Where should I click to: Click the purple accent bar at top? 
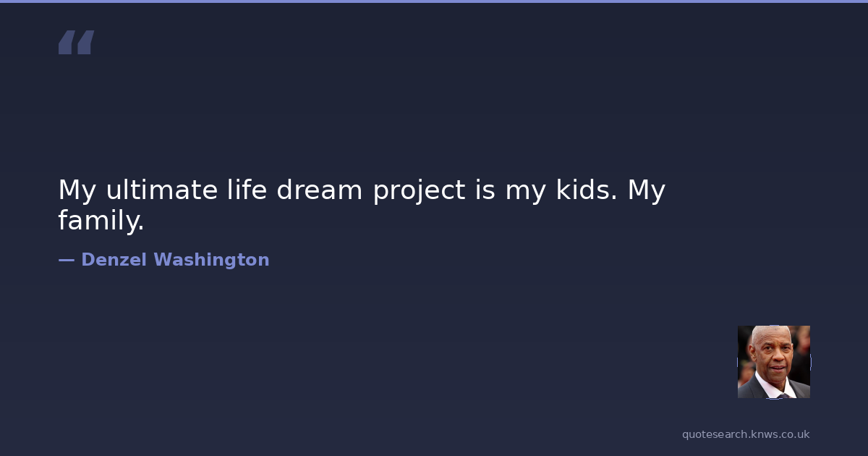[434, 1]
